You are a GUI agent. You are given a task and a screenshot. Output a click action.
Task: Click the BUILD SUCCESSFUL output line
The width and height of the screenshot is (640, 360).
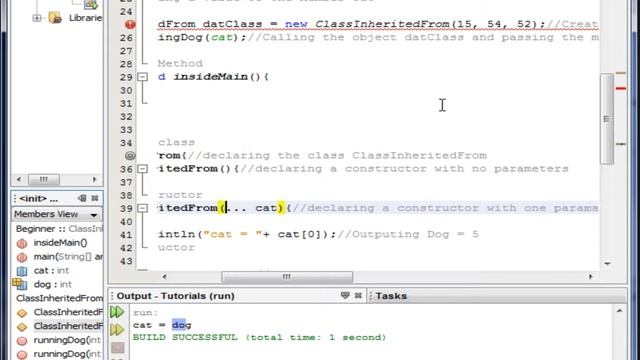click(259, 338)
